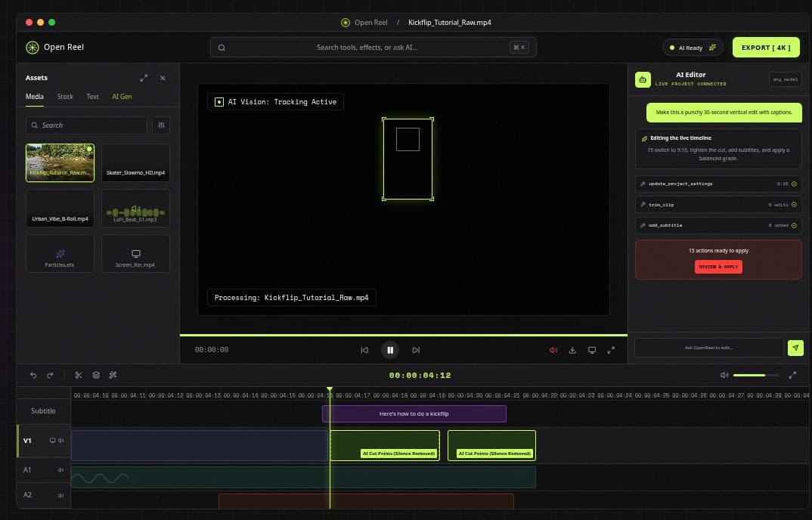Switch to the Text tab
812x520 pixels.
(x=93, y=97)
